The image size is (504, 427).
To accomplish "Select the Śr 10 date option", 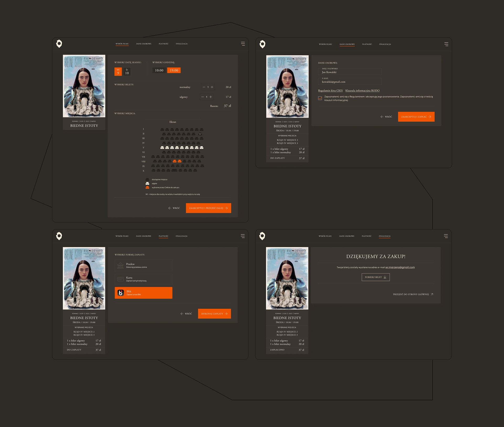I will [127, 72].
